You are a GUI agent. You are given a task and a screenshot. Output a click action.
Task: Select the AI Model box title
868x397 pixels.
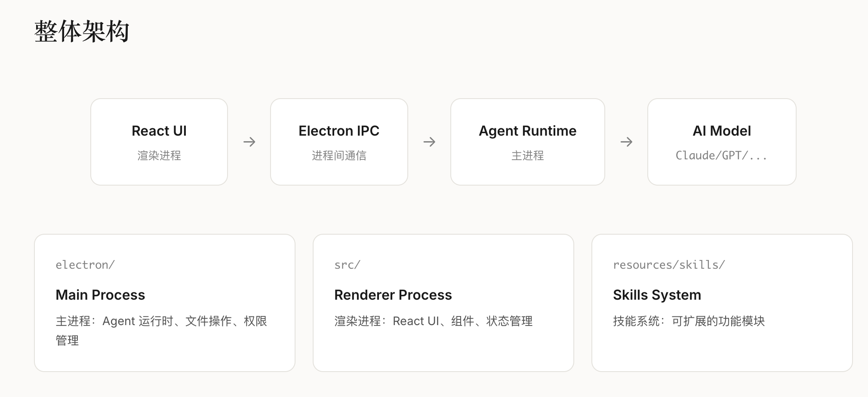pyautogui.click(x=722, y=131)
